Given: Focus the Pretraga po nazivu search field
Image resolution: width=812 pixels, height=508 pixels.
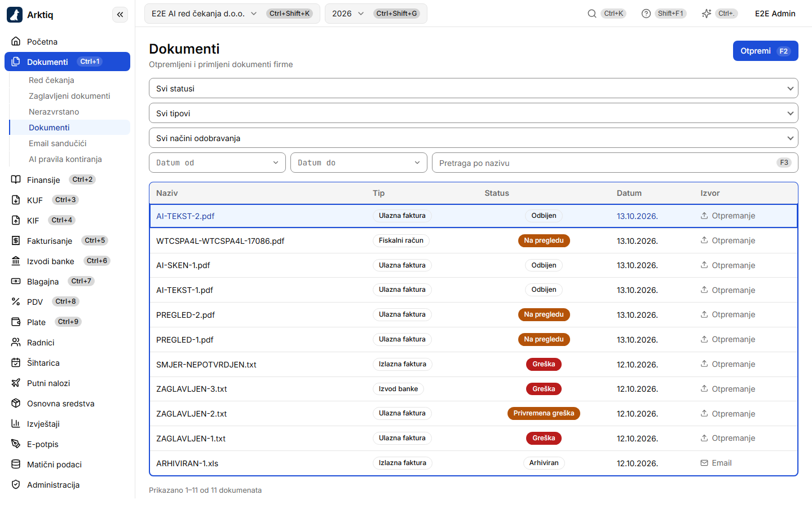Looking at the screenshot, I should tap(615, 163).
